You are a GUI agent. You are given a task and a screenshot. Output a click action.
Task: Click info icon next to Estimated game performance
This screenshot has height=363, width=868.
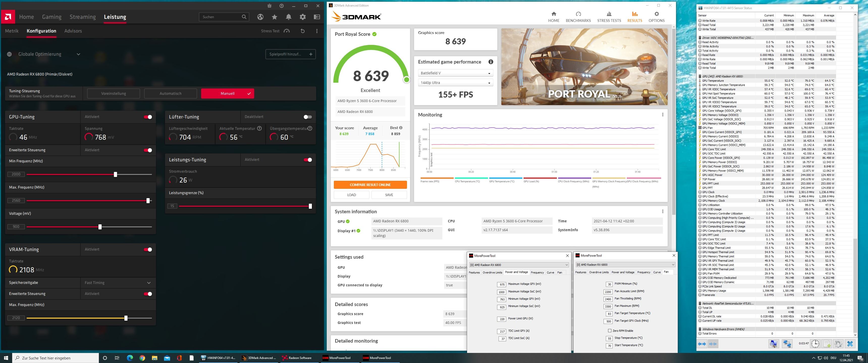491,62
